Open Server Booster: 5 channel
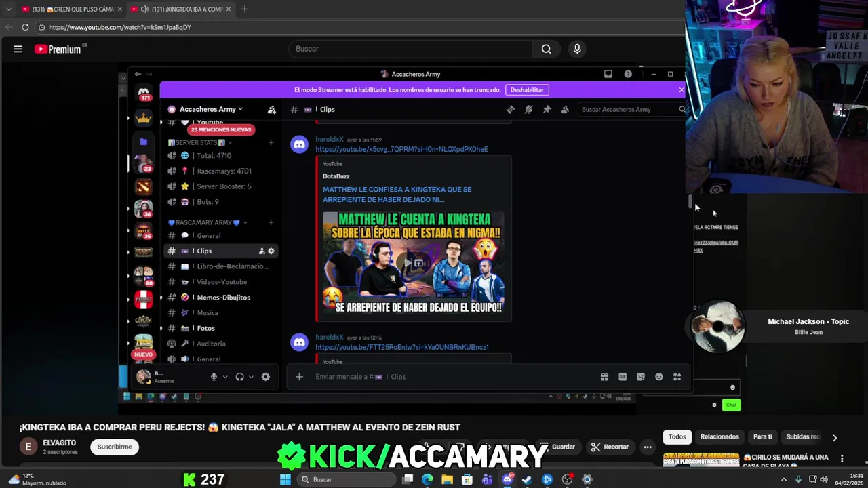868x488 pixels. pos(220,186)
